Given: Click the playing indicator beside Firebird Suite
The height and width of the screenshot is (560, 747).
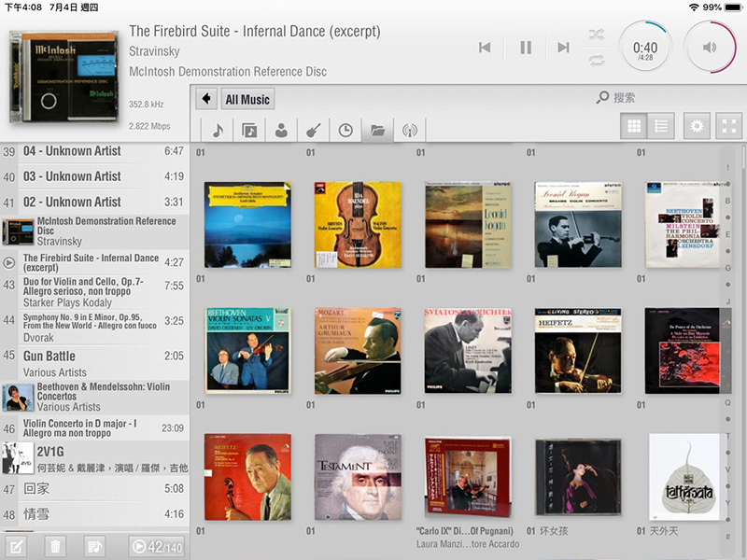Looking at the screenshot, I should tap(9, 262).
